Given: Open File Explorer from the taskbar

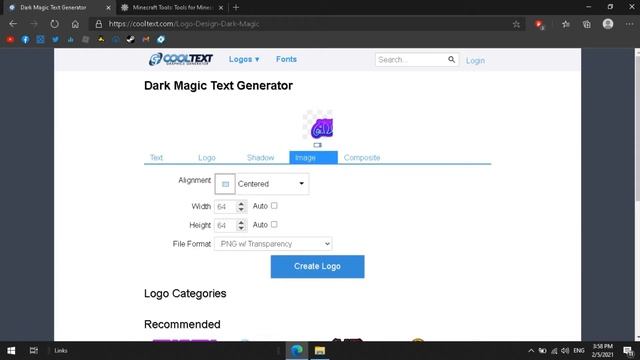Looking at the screenshot, I should click(320, 351).
